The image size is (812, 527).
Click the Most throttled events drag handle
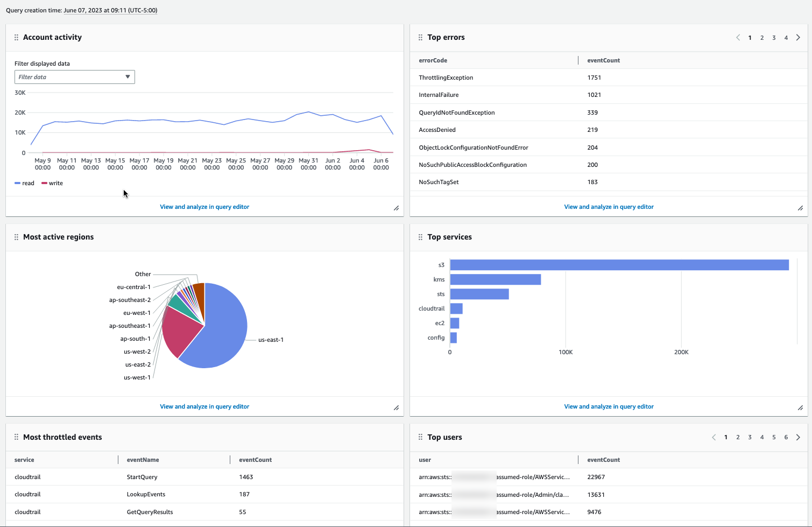tap(16, 437)
